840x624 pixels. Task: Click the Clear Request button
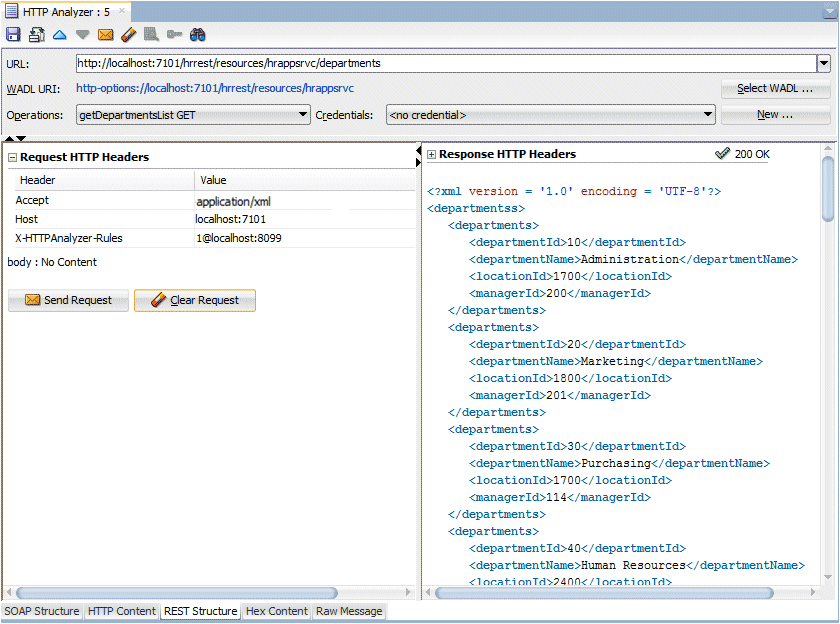(195, 300)
